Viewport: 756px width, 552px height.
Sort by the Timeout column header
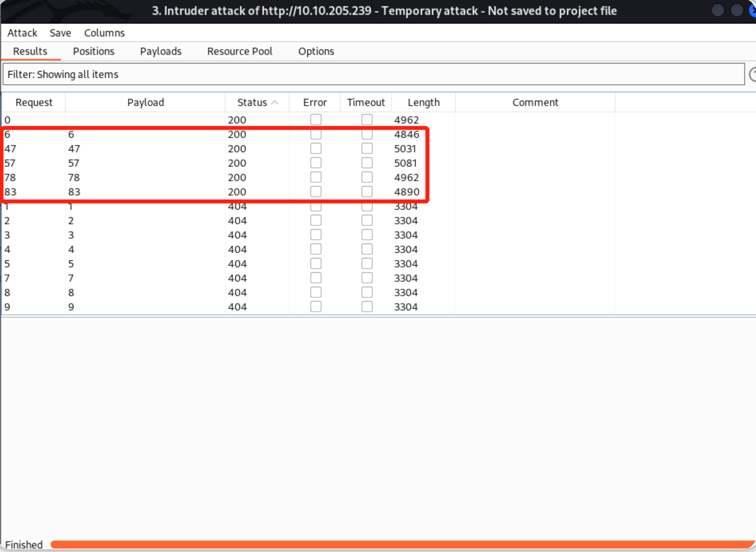[366, 102]
